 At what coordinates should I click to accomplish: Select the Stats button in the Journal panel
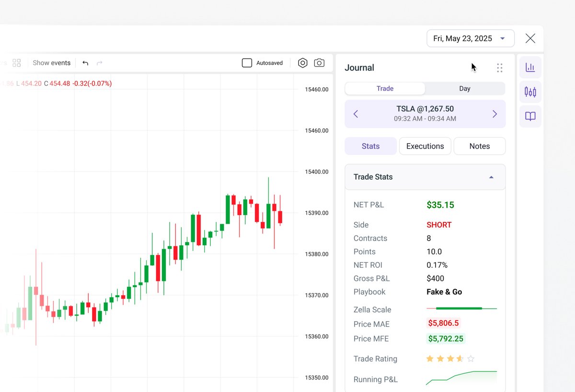pos(370,146)
